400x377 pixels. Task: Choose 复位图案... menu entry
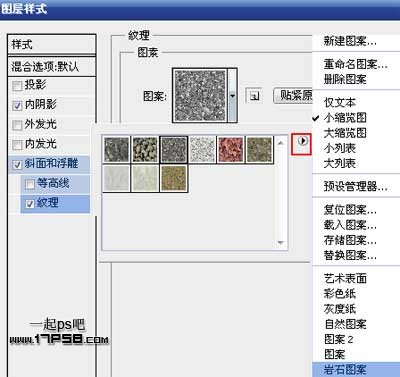point(350,210)
